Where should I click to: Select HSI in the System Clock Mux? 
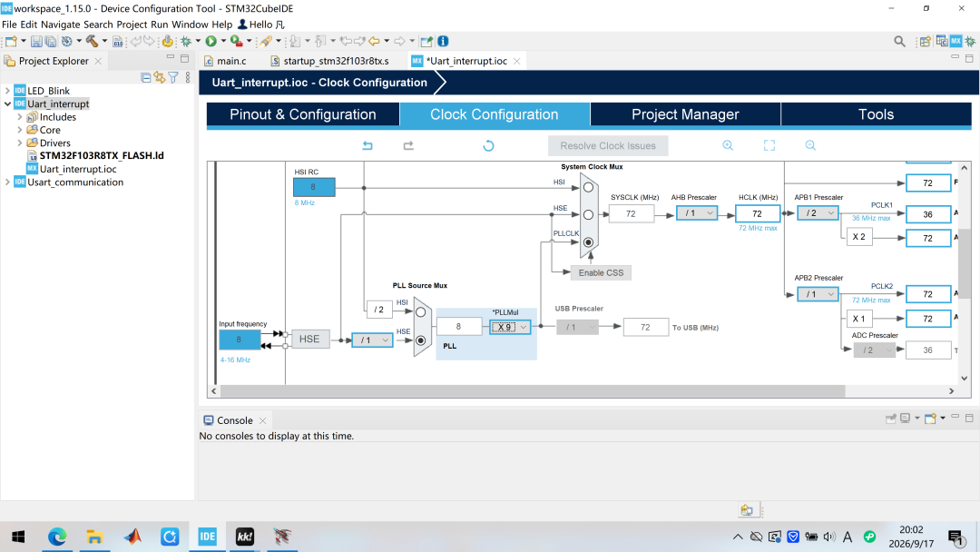click(588, 187)
